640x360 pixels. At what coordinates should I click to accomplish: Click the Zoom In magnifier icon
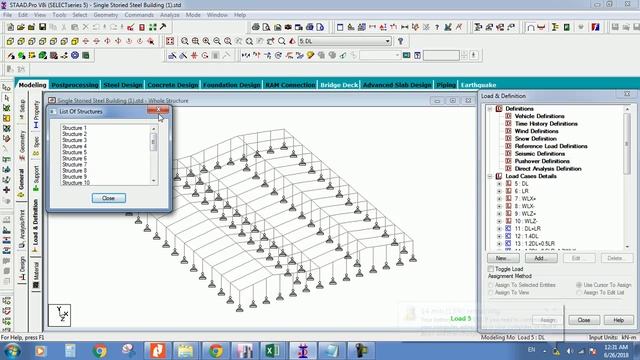[x=206, y=41]
